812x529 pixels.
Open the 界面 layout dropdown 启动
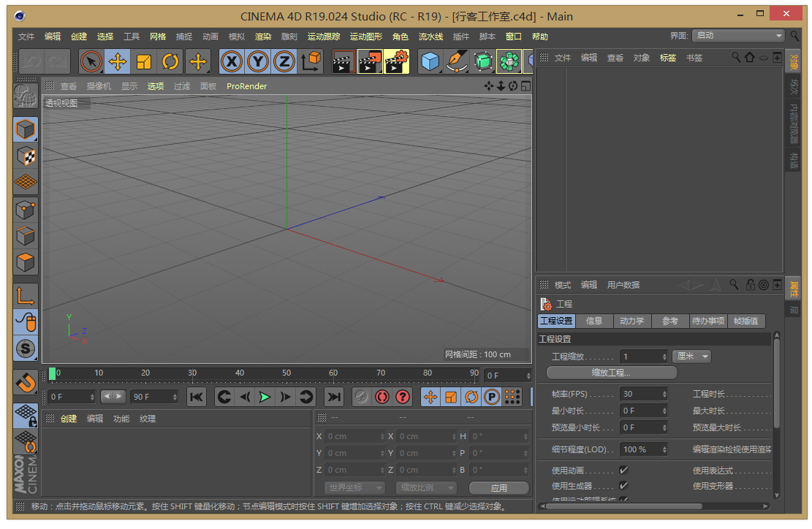tap(738, 36)
